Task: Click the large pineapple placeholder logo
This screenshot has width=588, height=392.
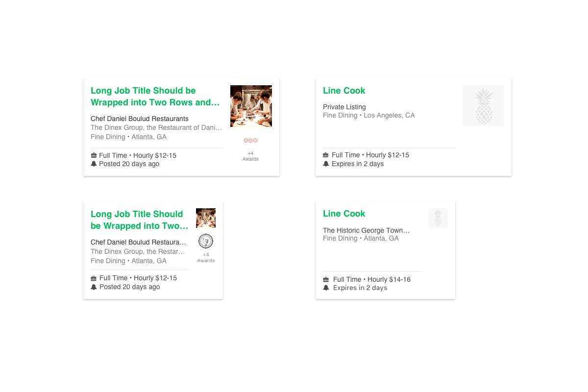Action: tap(483, 106)
